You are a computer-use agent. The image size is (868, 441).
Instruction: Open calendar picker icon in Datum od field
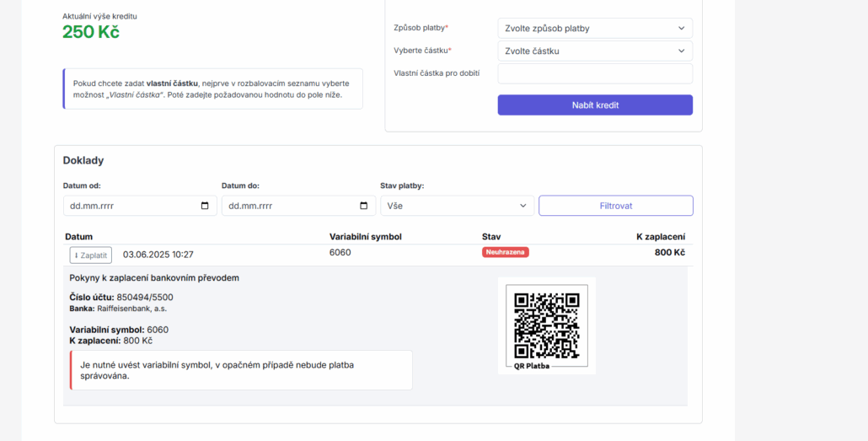click(205, 206)
